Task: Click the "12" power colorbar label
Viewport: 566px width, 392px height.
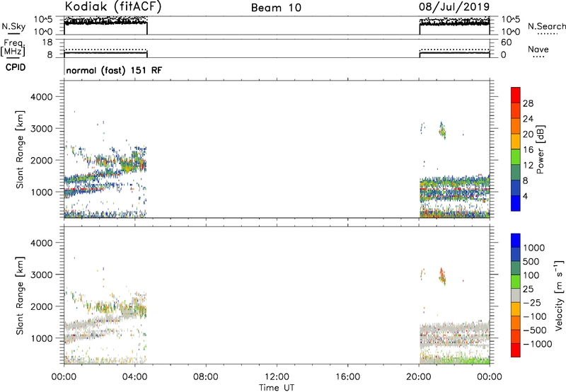Action: point(528,166)
